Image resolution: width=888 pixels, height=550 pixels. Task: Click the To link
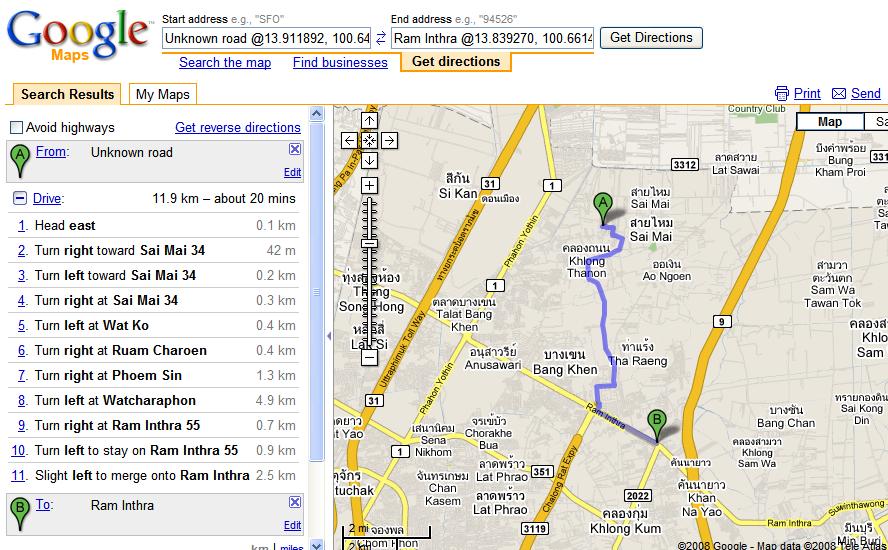click(x=44, y=505)
